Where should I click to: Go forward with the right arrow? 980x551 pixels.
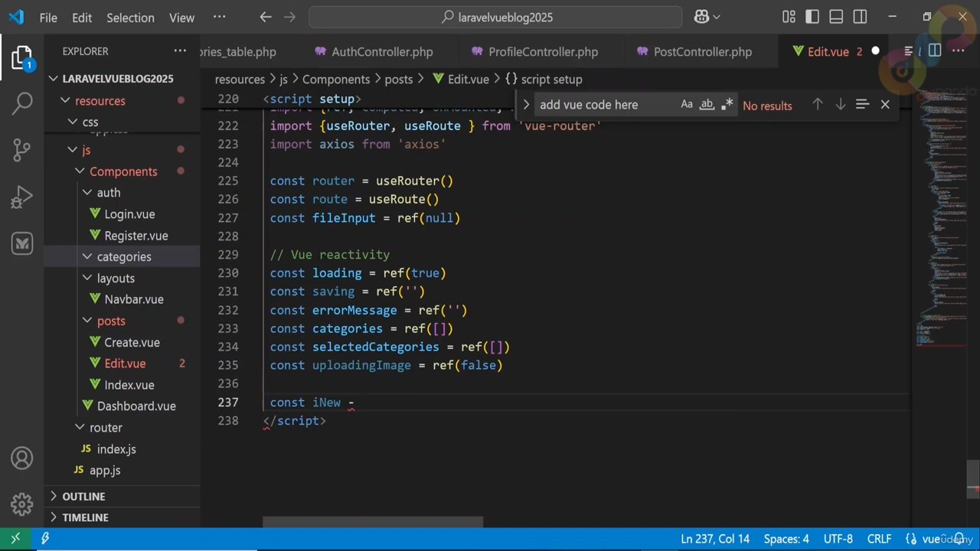click(x=289, y=17)
